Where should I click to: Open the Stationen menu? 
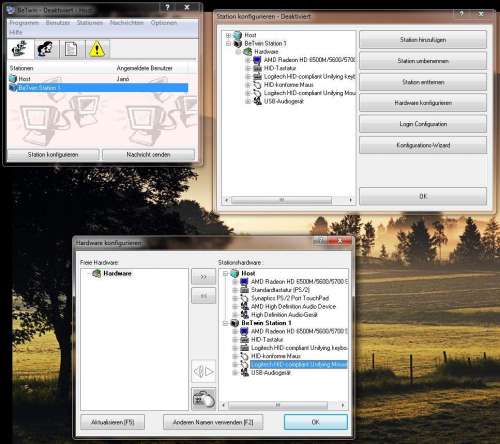90,23
